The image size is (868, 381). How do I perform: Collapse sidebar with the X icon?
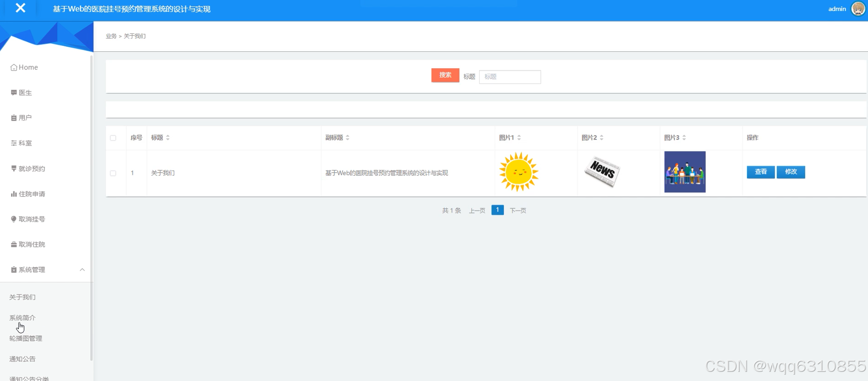coord(20,8)
